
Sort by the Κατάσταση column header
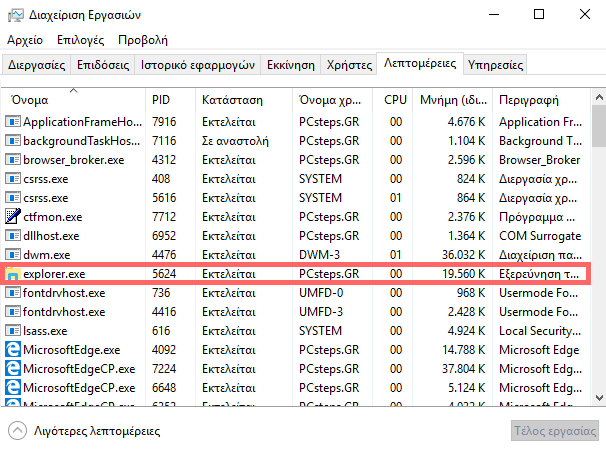(244, 100)
